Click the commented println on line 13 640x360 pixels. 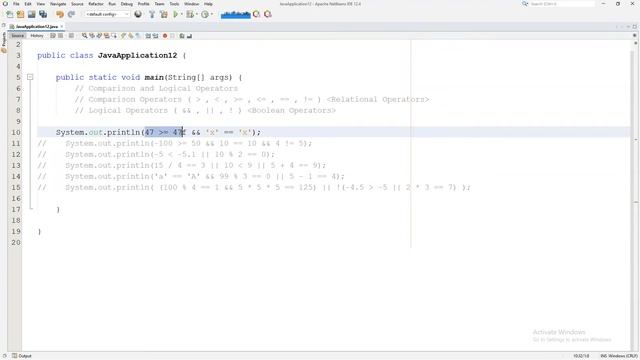click(x=196, y=165)
